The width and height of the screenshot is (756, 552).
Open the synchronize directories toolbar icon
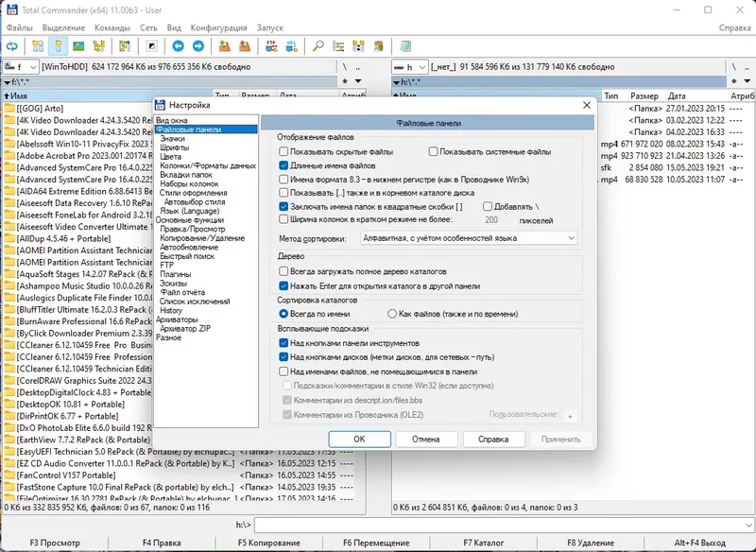coord(359,46)
